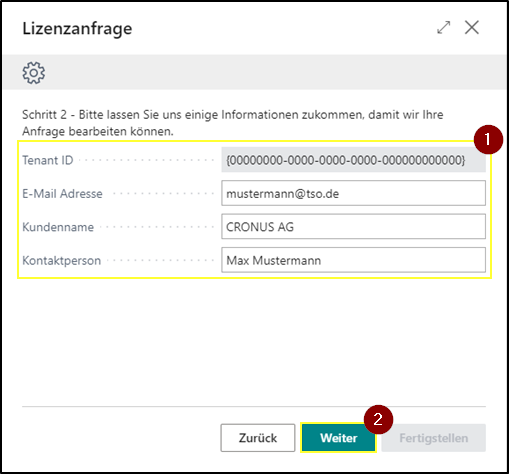The height and width of the screenshot is (474, 509).
Task: Close the Lizenzanfrage dialog
Action: (x=472, y=27)
